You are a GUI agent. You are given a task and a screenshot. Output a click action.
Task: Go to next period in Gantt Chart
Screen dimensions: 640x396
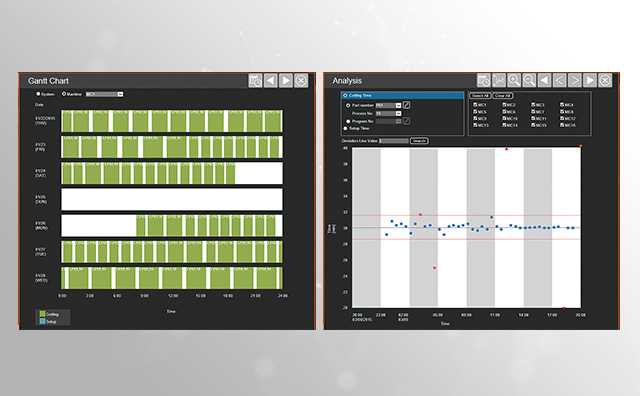click(x=286, y=80)
